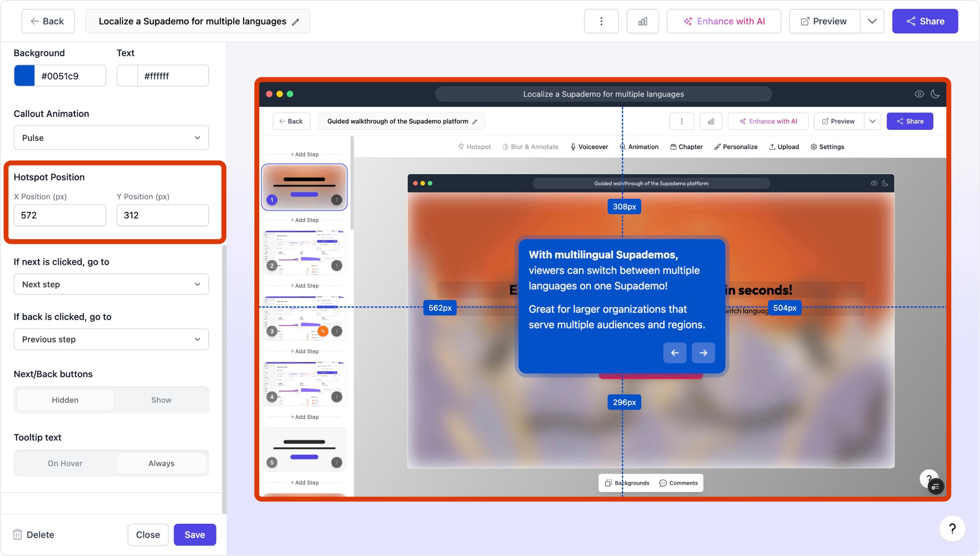
Task: Click the Preview button
Action: point(824,21)
